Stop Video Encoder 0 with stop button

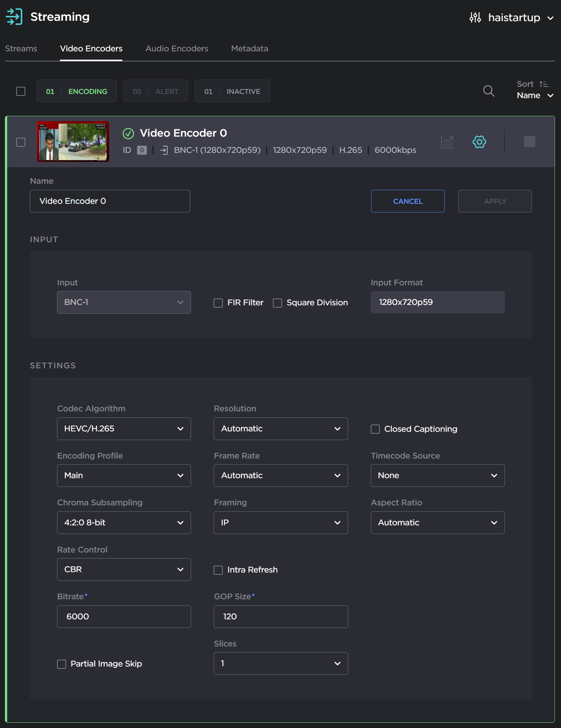(529, 142)
